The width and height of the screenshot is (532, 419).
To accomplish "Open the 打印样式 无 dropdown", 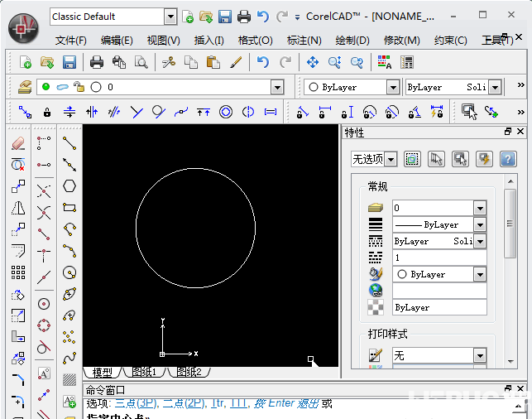I will click(480, 356).
